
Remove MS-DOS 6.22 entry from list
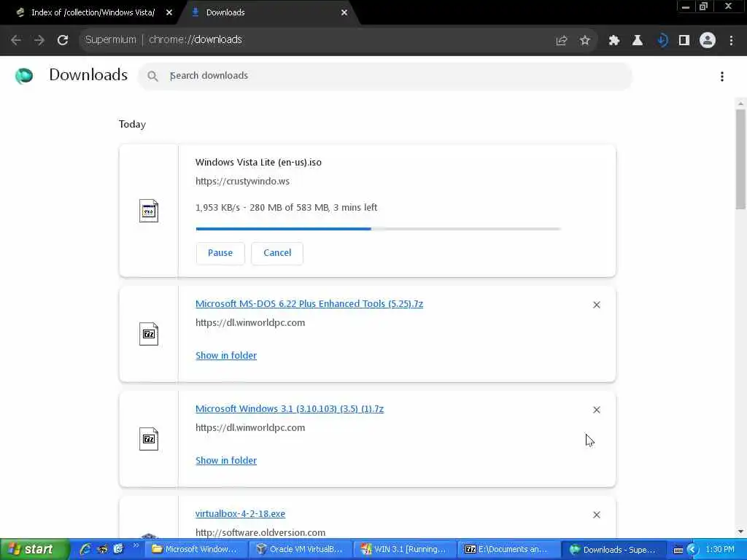[597, 305]
